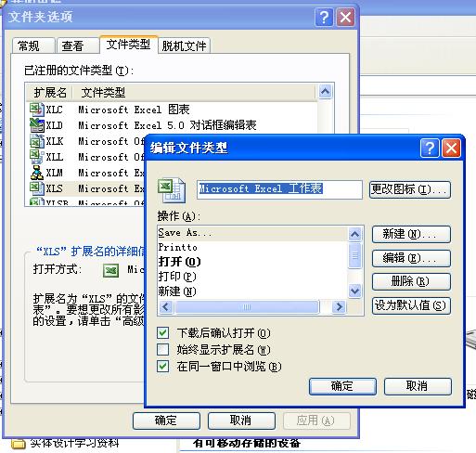Uncheck 下载后确认打开 checkbox
The image size is (476, 453).
click(163, 333)
